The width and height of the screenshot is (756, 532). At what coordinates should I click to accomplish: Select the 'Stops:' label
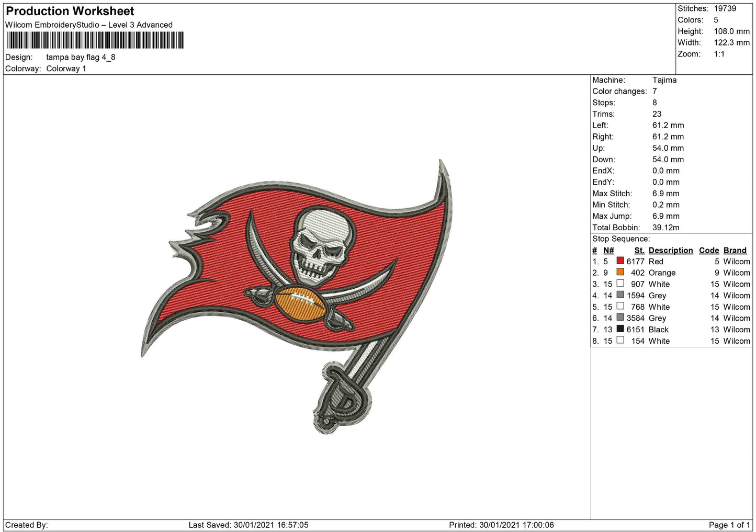coord(604,103)
